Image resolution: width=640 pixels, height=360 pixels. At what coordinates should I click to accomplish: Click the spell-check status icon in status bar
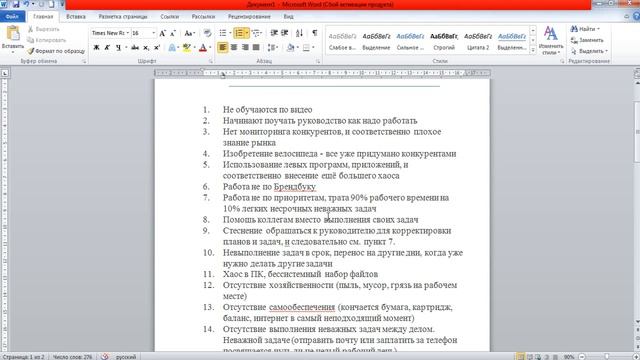click(x=105, y=357)
